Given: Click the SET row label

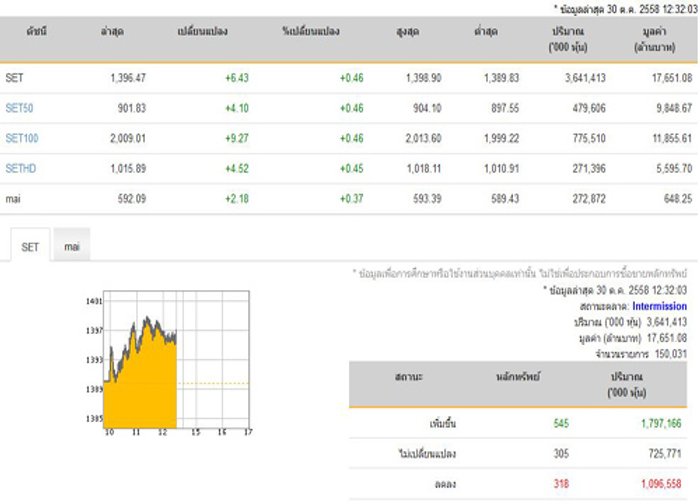Looking at the screenshot, I should (x=14, y=78).
